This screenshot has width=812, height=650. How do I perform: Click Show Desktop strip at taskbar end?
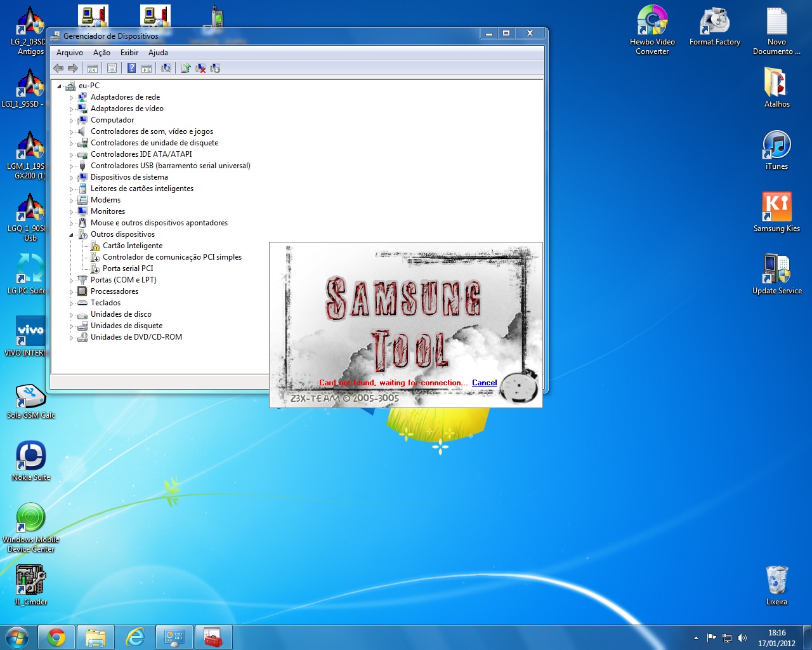[x=807, y=637]
